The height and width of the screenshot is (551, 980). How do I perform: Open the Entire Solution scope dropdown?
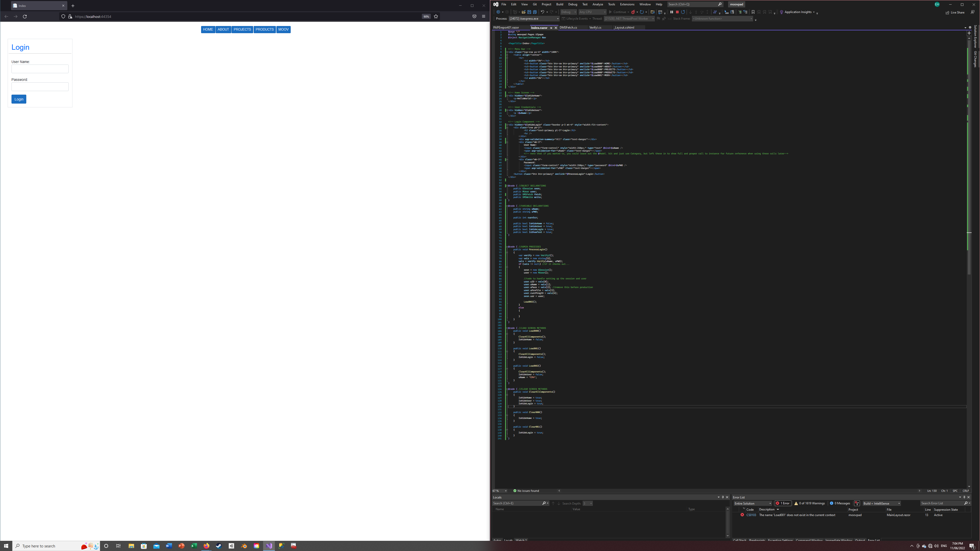(753, 503)
